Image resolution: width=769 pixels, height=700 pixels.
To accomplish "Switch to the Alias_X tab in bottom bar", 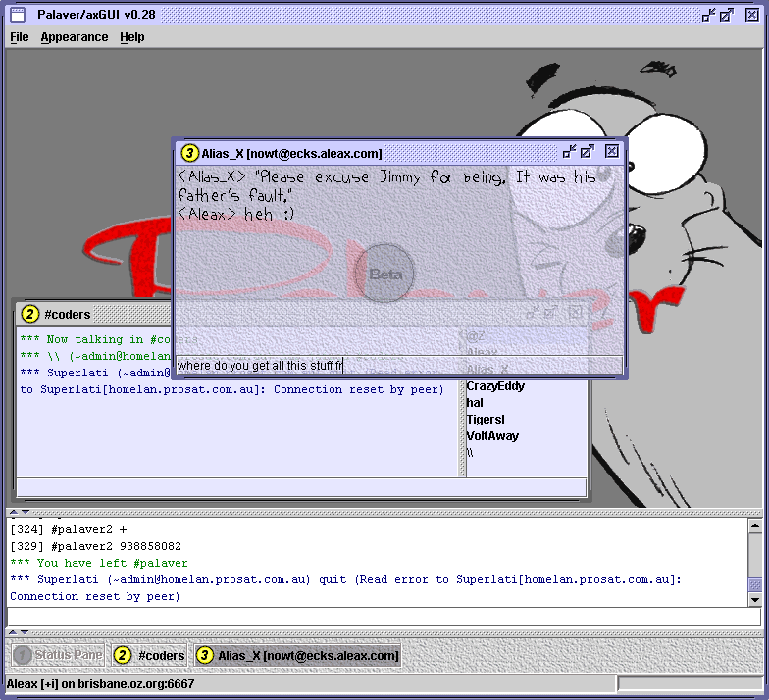I will [297, 655].
